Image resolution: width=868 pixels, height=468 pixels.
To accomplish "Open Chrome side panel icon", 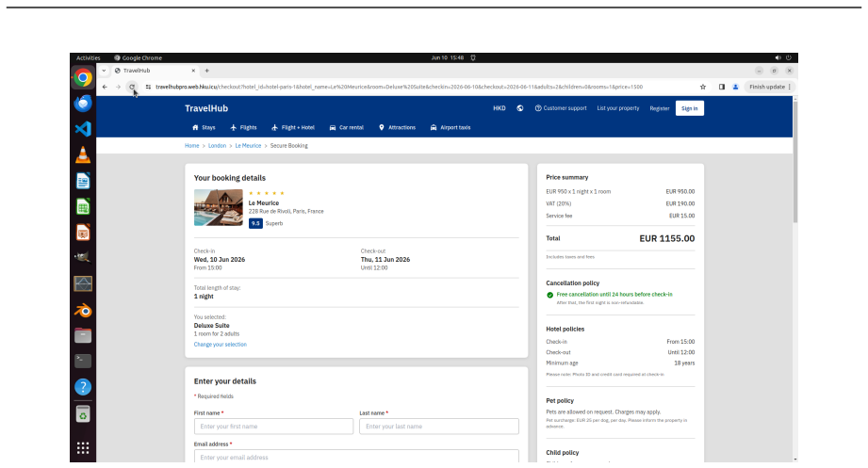I will [722, 87].
